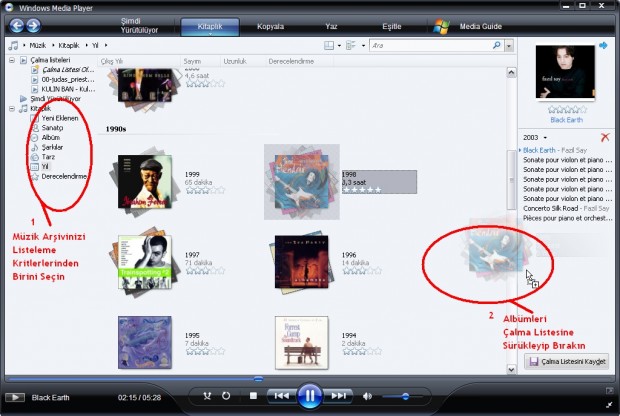The width and height of the screenshot is (620, 416).
Task: Select the 1999 album thumbnail
Action: pos(145,182)
